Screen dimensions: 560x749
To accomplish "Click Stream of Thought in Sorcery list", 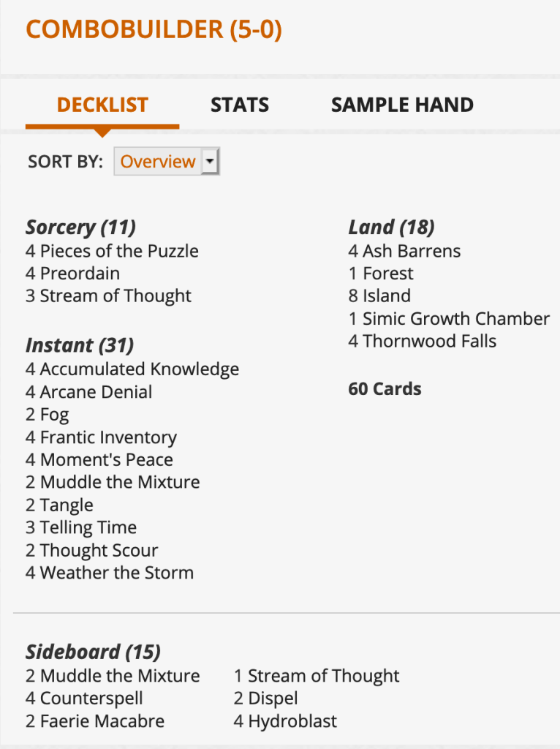I will click(116, 296).
